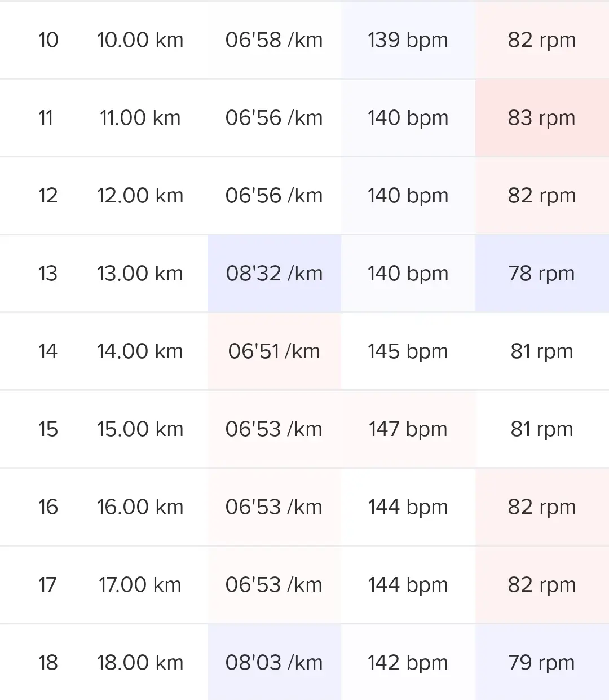Select the 13.00 km distance cell
This screenshot has width=609, height=700.
pos(140,274)
